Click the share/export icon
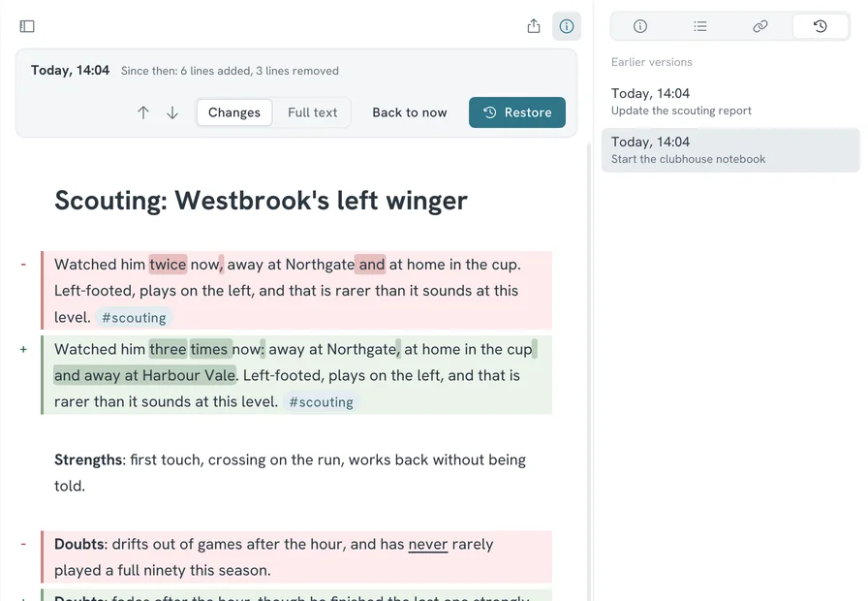868x601 pixels. pos(534,26)
